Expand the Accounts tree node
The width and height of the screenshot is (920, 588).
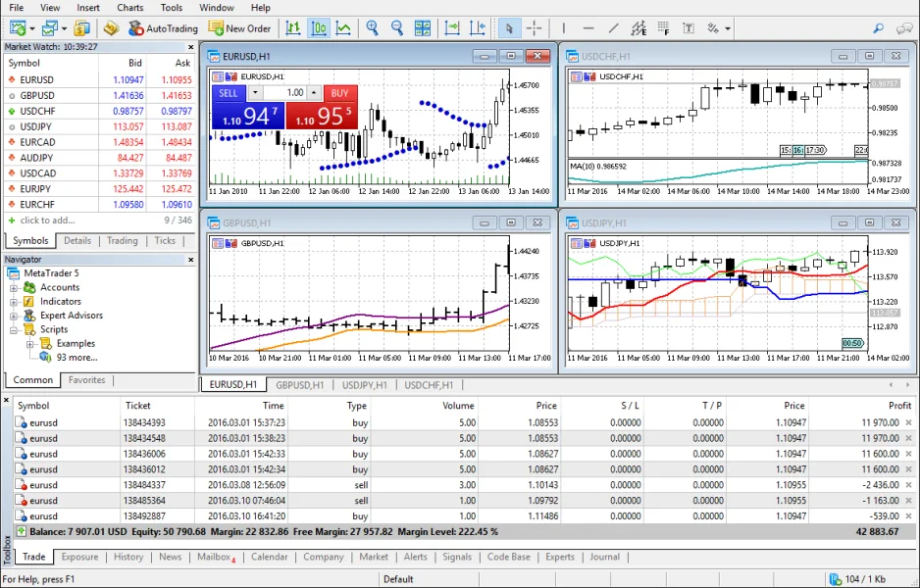pos(15,288)
